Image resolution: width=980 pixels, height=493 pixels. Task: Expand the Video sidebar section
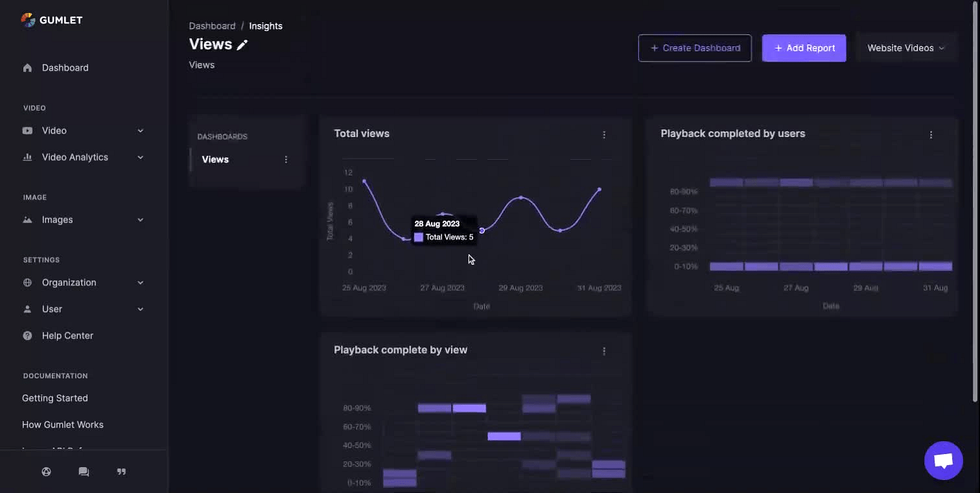[84, 130]
